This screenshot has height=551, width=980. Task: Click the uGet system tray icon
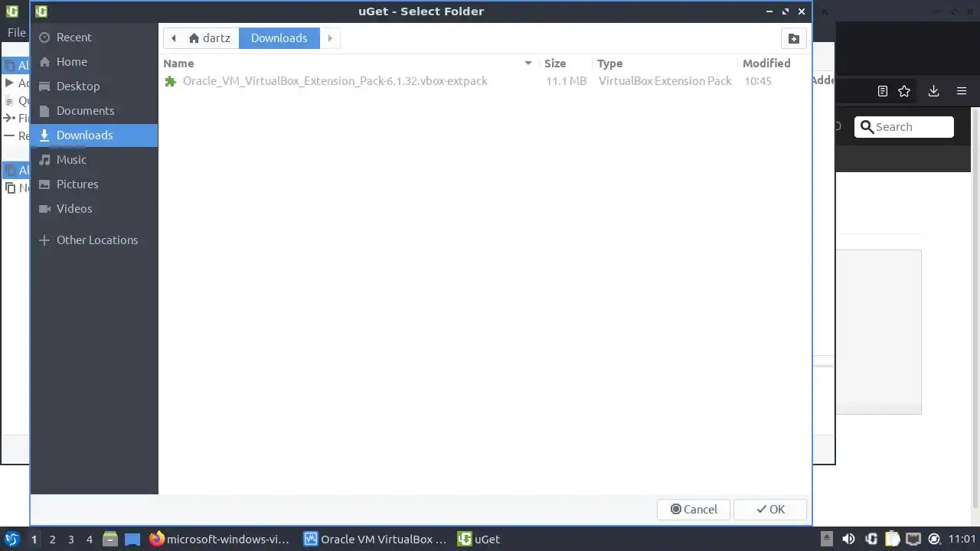click(871, 540)
